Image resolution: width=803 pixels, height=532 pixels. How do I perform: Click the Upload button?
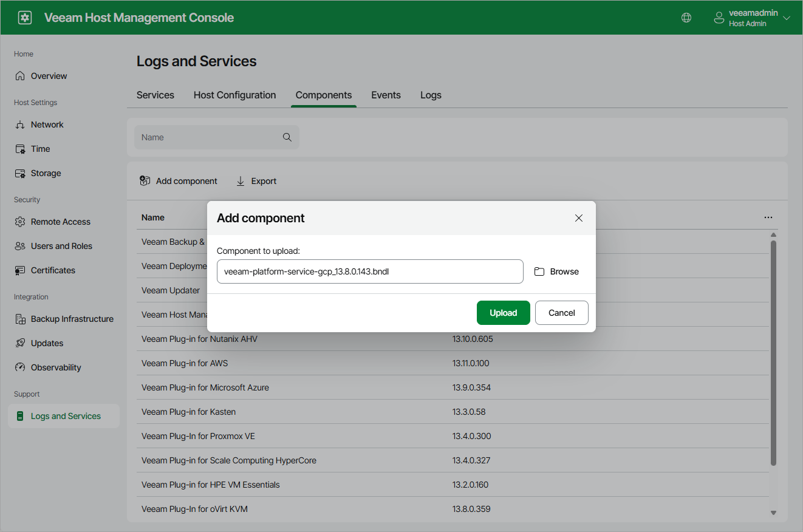pyautogui.click(x=504, y=313)
